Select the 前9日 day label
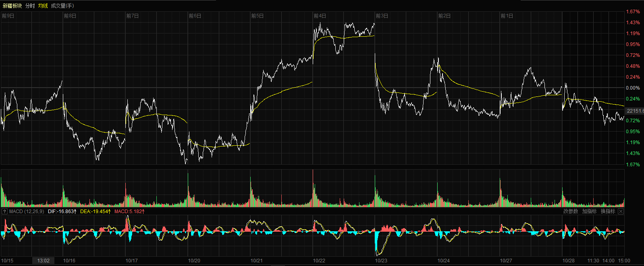Viewport: 644px width, 266px height. 8,16
